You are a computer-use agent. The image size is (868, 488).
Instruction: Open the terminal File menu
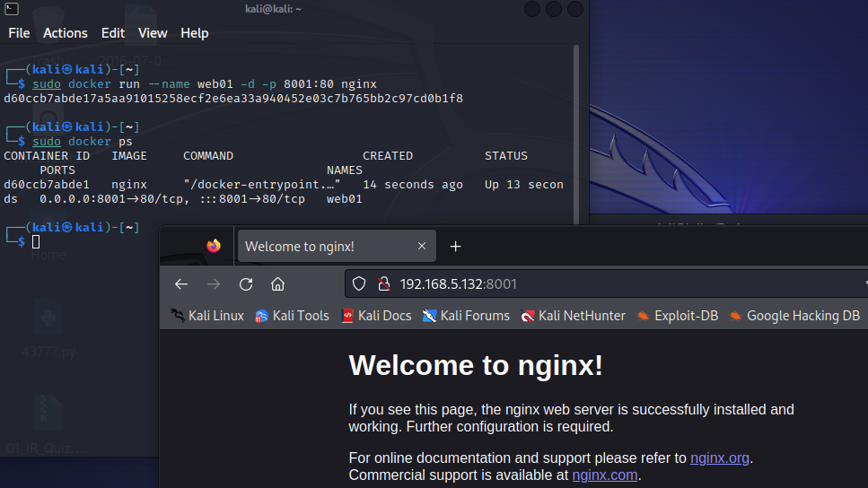(19, 33)
